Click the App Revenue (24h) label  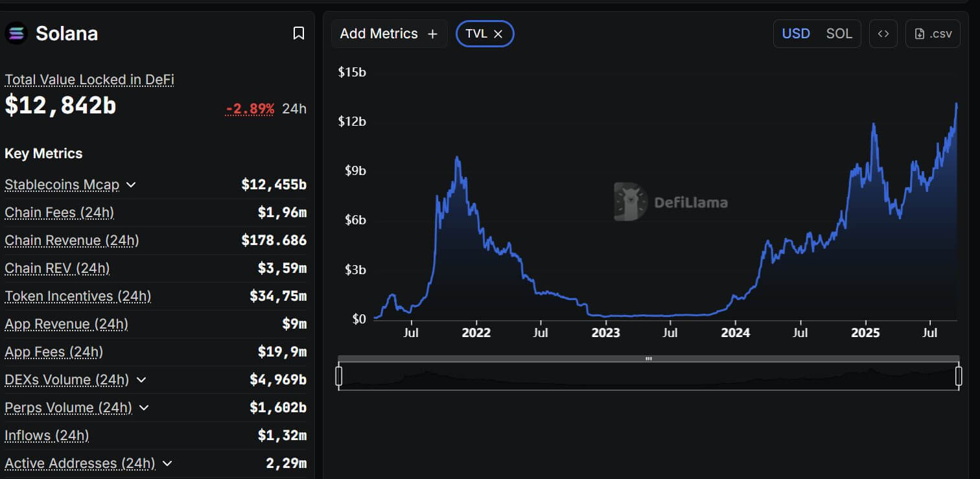tap(66, 324)
